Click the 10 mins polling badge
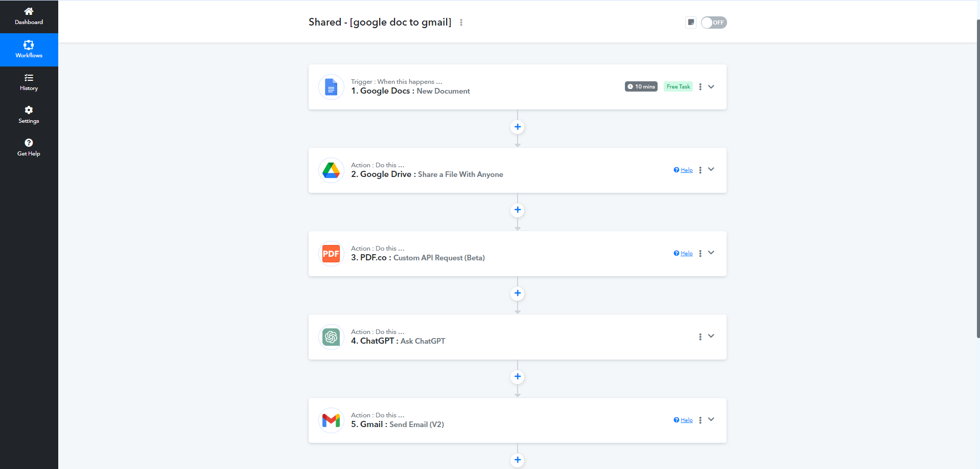This screenshot has width=980, height=469. 641,86
